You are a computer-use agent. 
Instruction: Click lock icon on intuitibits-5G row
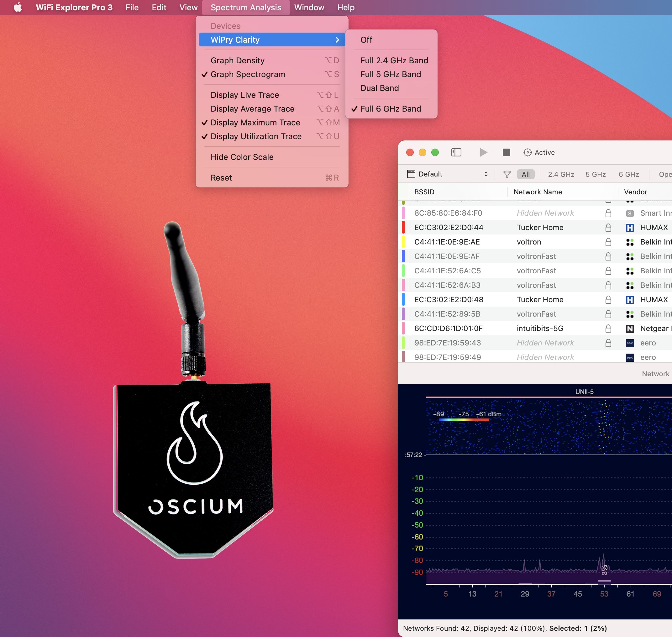click(608, 329)
